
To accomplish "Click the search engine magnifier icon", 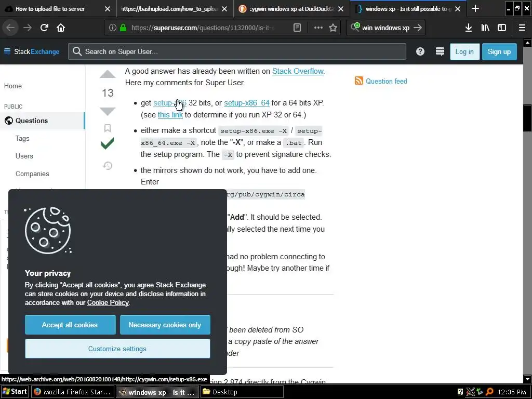I will [x=355, y=27].
